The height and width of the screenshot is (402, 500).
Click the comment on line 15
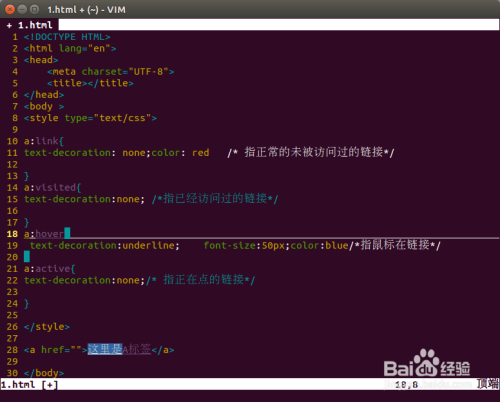click(215, 199)
